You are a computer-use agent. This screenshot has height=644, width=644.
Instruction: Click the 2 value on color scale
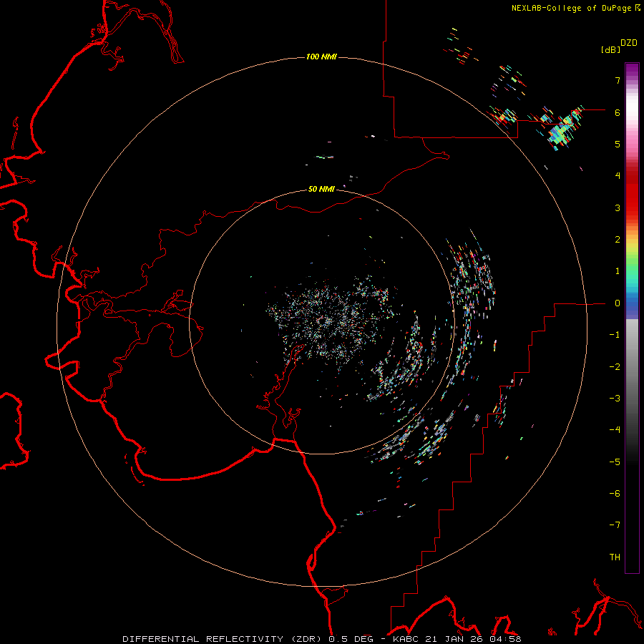point(618,240)
